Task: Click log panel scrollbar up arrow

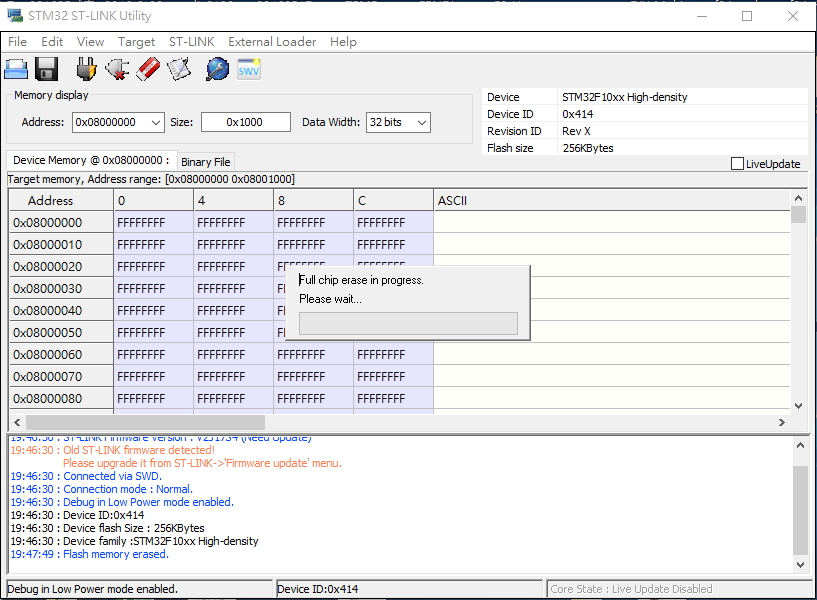Action: [x=800, y=445]
